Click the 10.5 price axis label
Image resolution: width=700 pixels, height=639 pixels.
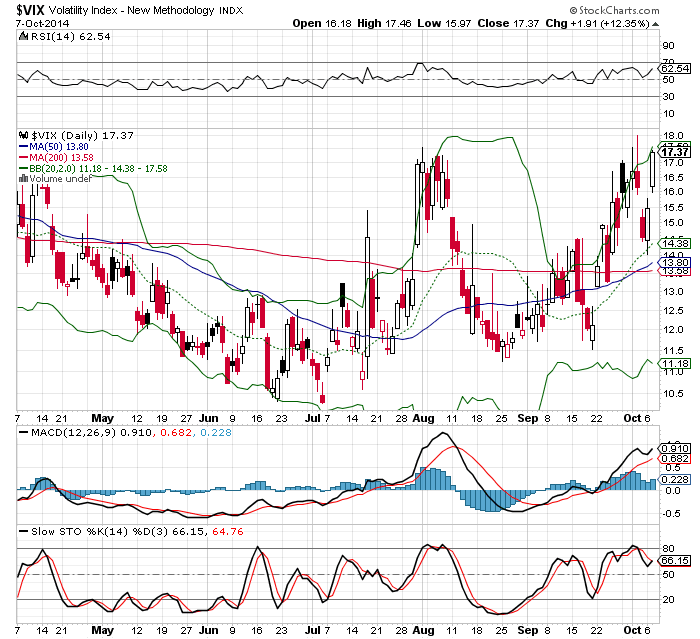673,393
